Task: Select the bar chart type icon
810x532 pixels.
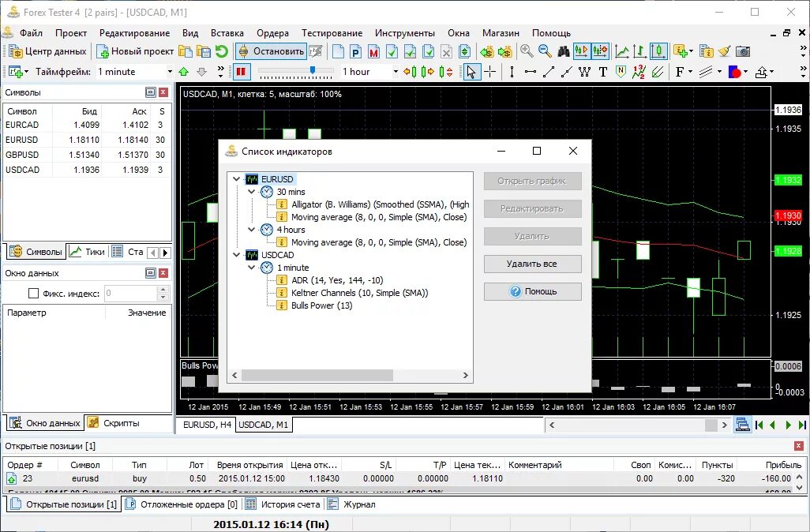Action: click(640, 51)
